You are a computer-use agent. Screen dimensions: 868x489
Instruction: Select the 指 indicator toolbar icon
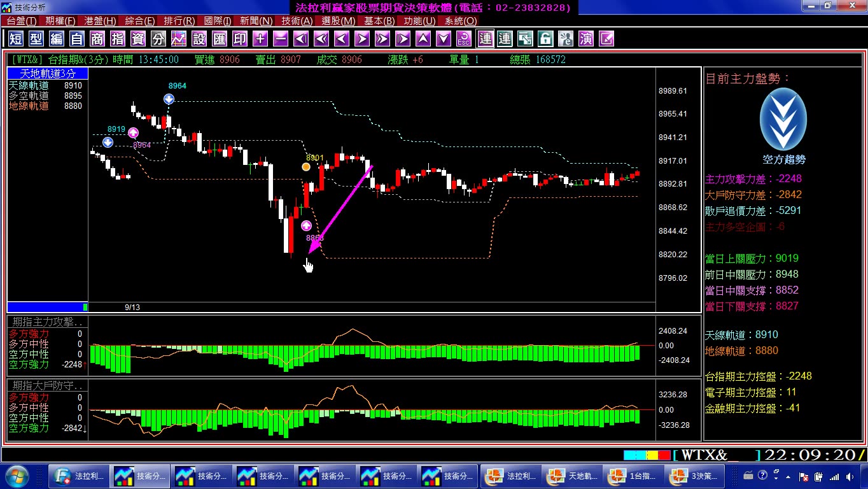tap(118, 39)
